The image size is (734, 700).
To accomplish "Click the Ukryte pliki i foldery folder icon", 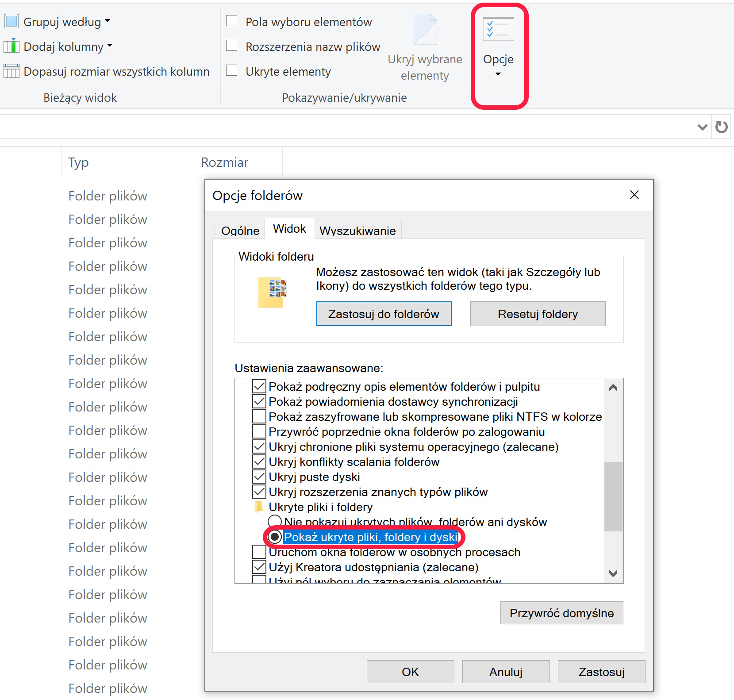I will point(259,507).
